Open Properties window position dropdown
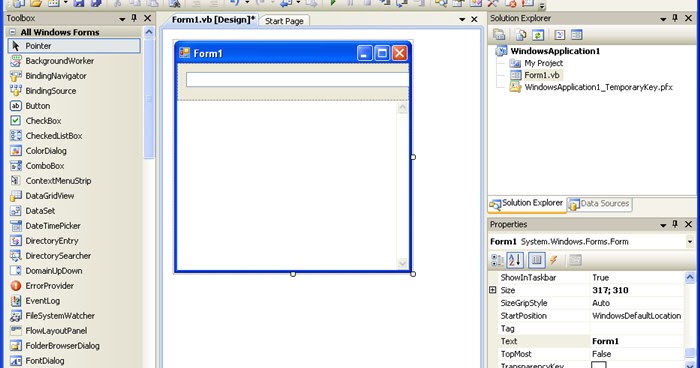Screen dimensions: 700x368 [663, 225]
